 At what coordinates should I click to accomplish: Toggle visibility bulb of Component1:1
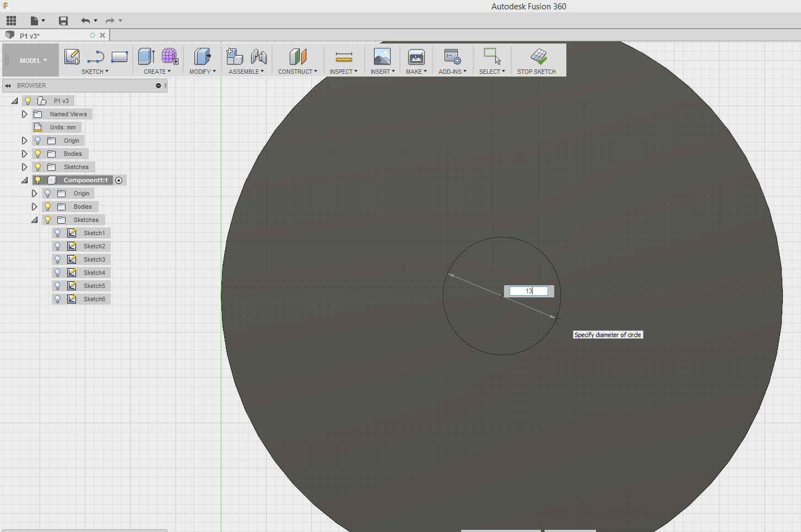pyautogui.click(x=37, y=180)
